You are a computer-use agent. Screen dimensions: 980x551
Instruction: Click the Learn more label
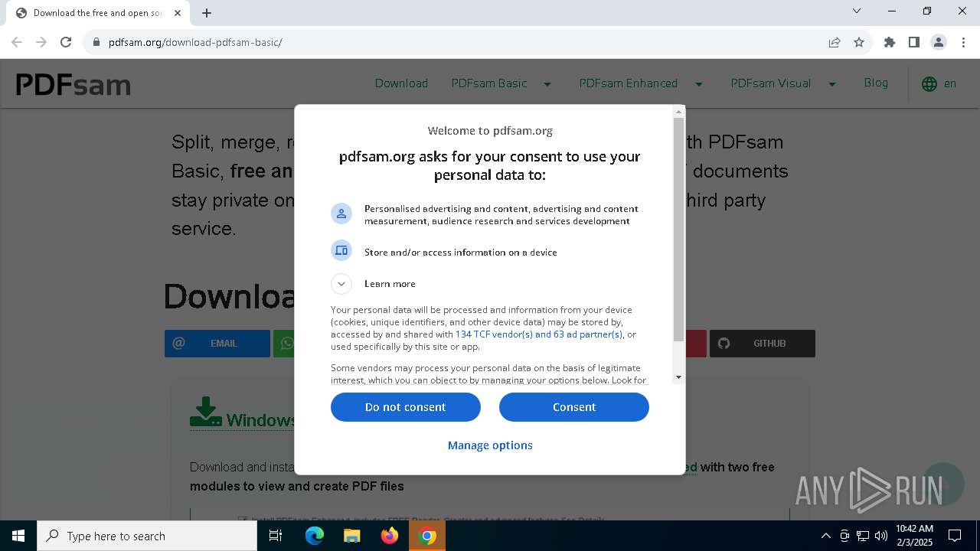[x=390, y=284]
